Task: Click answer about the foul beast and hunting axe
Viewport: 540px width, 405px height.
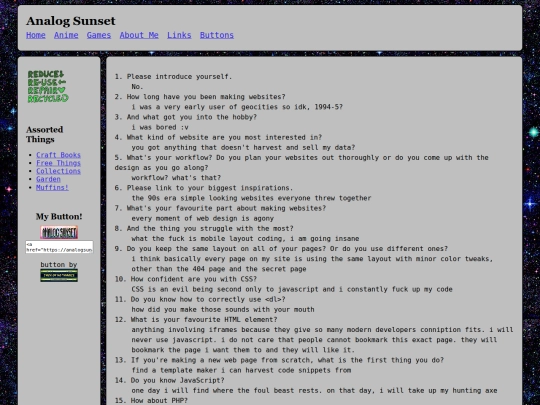Action: (x=314, y=391)
